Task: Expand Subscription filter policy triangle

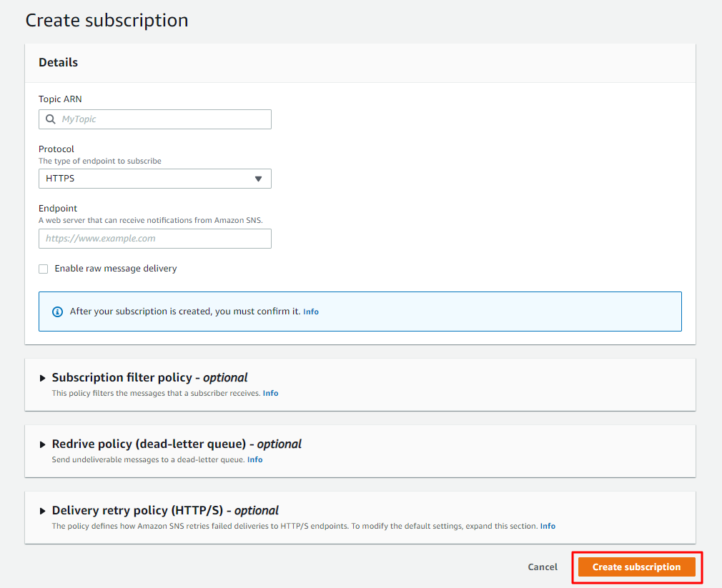Action: 43,378
